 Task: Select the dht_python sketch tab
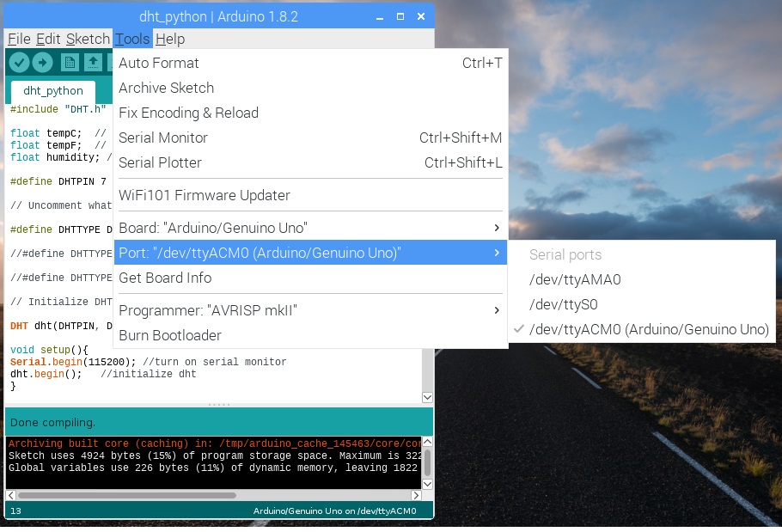tap(53, 91)
